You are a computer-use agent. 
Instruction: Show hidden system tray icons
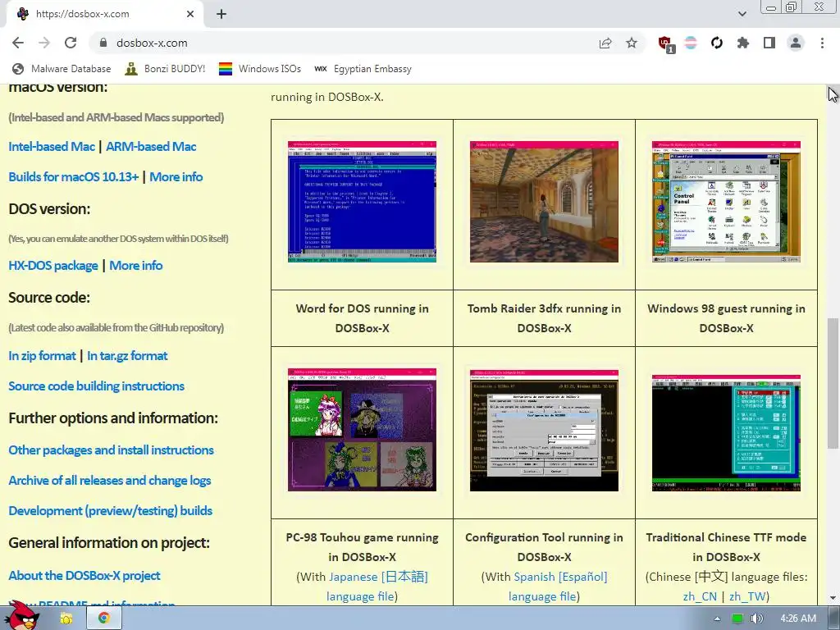coord(717,619)
